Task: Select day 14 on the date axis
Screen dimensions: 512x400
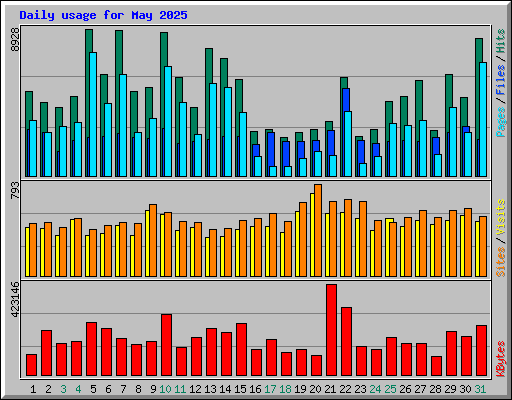Action: [225, 389]
